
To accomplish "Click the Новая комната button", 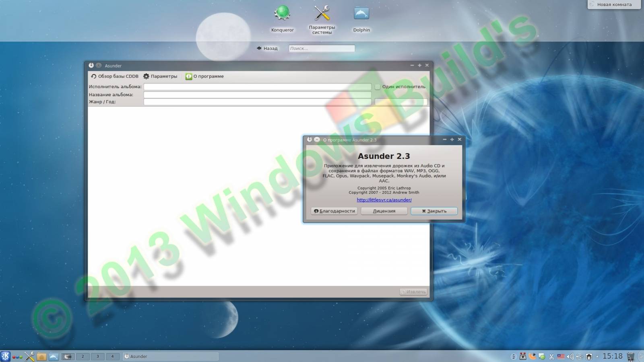I will coord(614,4).
